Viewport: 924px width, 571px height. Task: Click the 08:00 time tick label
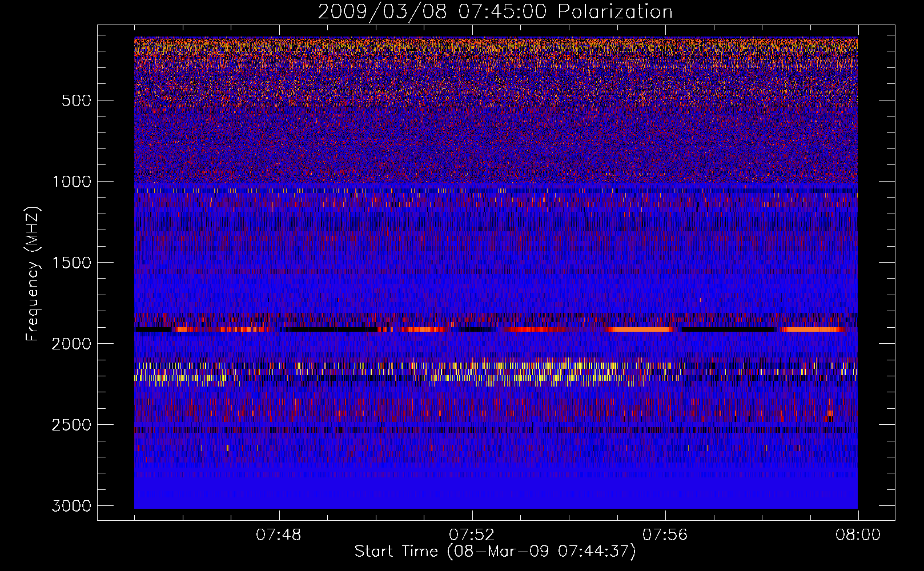[858, 535]
